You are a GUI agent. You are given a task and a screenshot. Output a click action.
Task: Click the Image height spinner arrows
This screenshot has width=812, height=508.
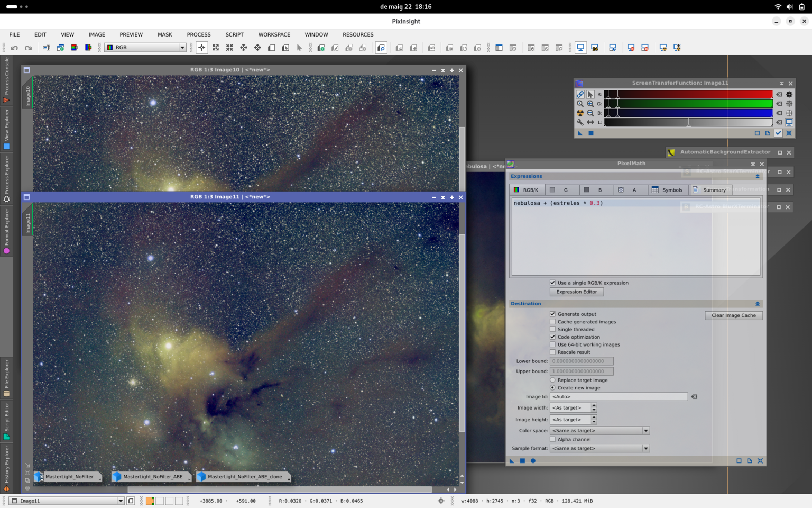point(594,420)
